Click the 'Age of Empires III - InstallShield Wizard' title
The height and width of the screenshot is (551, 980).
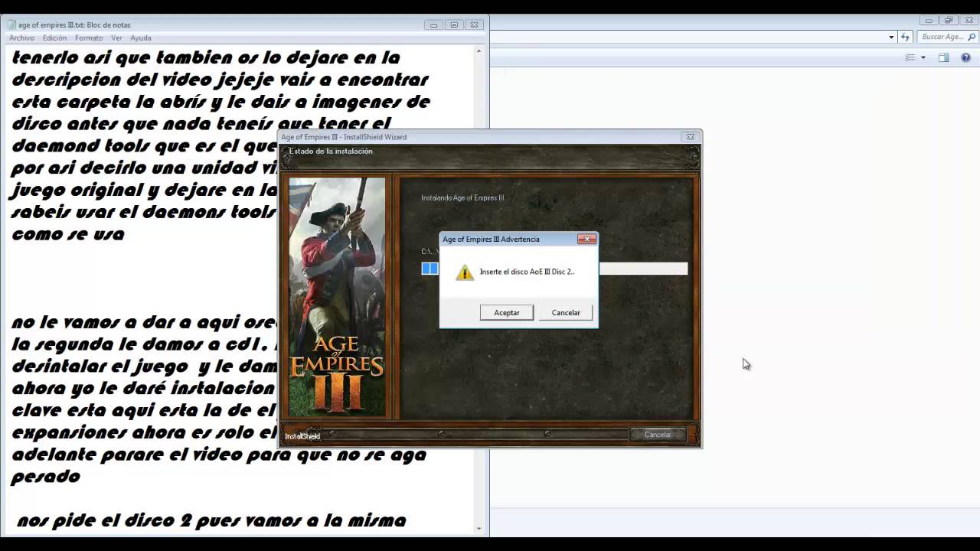pos(344,137)
